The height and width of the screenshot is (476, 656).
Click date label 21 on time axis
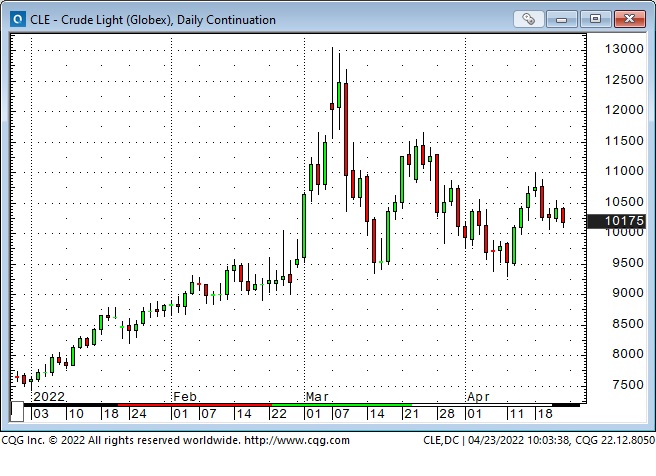point(411,414)
